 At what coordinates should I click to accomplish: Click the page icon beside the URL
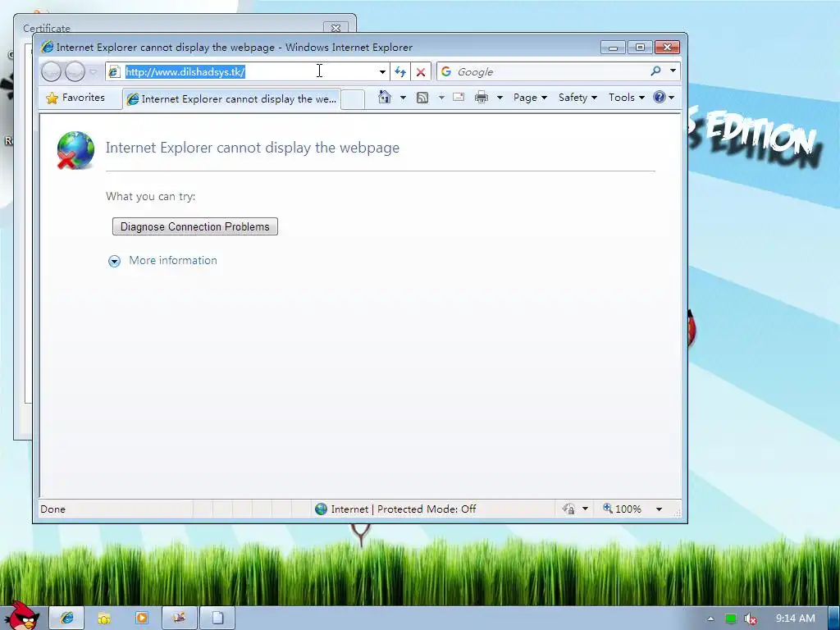(x=113, y=72)
